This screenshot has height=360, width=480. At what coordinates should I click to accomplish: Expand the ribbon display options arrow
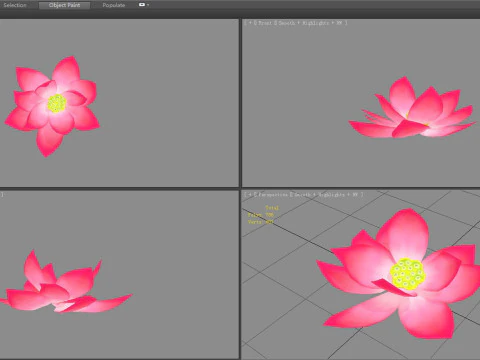coord(148,5)
